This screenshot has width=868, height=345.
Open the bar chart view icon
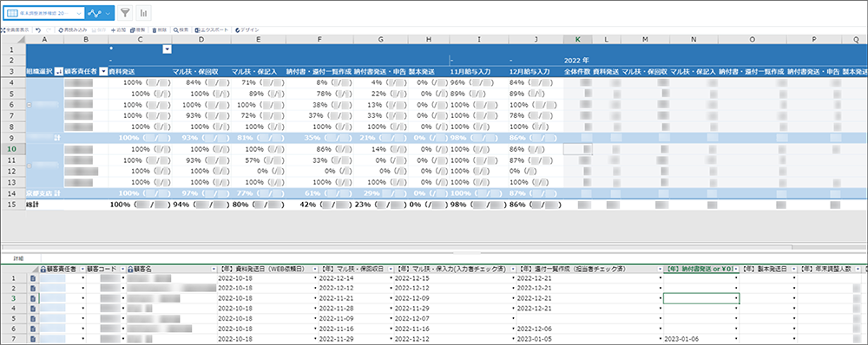pos(144,12)
